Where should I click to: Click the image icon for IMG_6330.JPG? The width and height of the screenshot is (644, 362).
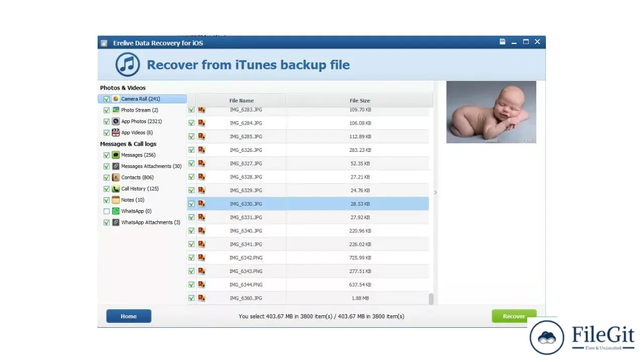pos(201,204)
